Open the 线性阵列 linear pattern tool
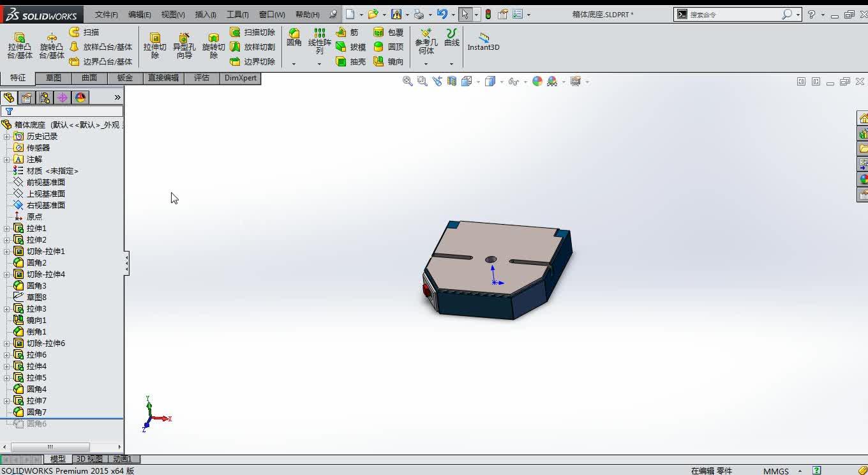Viewport: 868px width, 475px height. (x=320, y=41)
